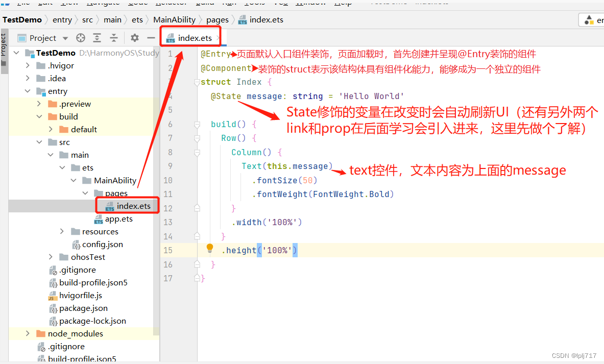Click the Text(this.message) code
Image resolution: width=604 pixels, height=364 pixels.
coord(287,166)
